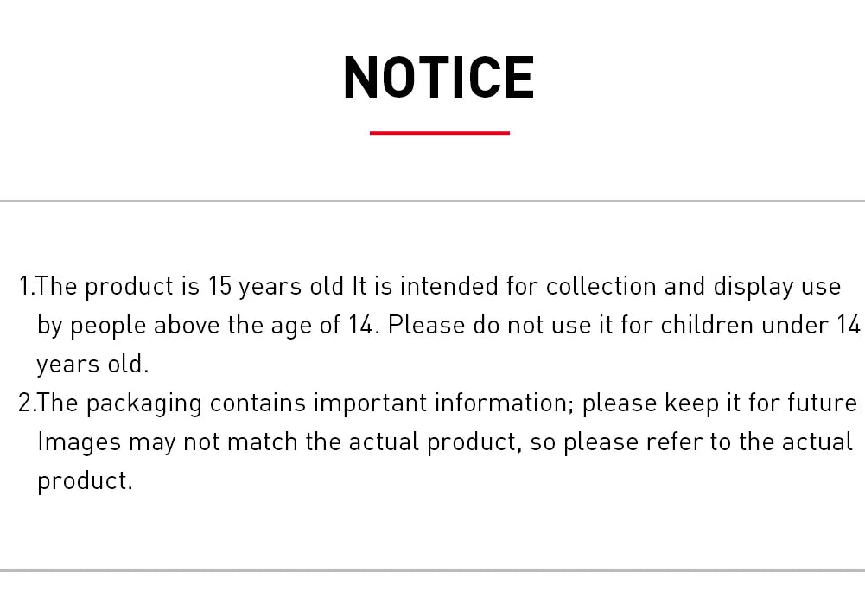
Task: Click the final line reading "product."
Action: pos(85,480)
